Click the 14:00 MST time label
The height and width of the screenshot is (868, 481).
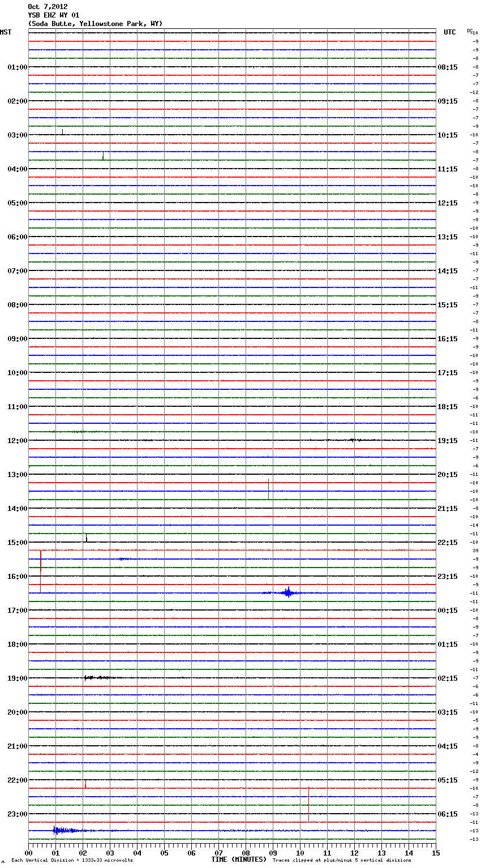click(18, 508)
